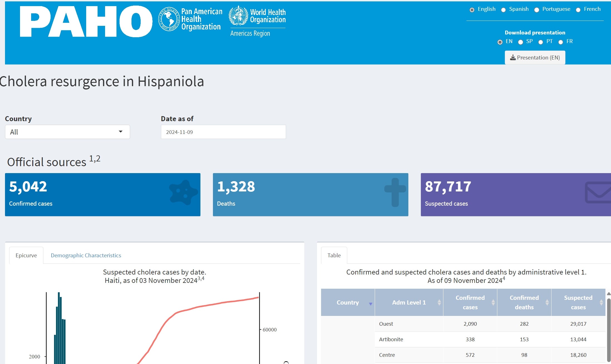
Task: Click the Pan American Health Organization emblem
Action: [x=169, y=19]
